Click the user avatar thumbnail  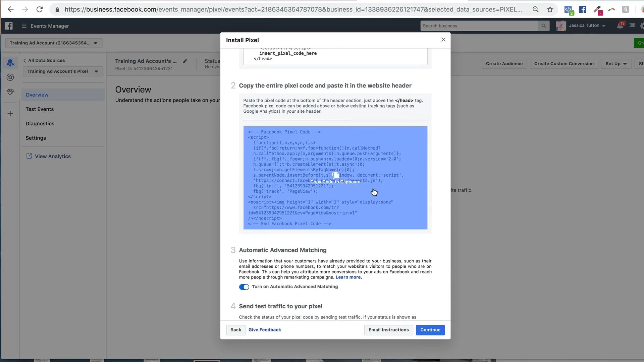tap(561, 26)
